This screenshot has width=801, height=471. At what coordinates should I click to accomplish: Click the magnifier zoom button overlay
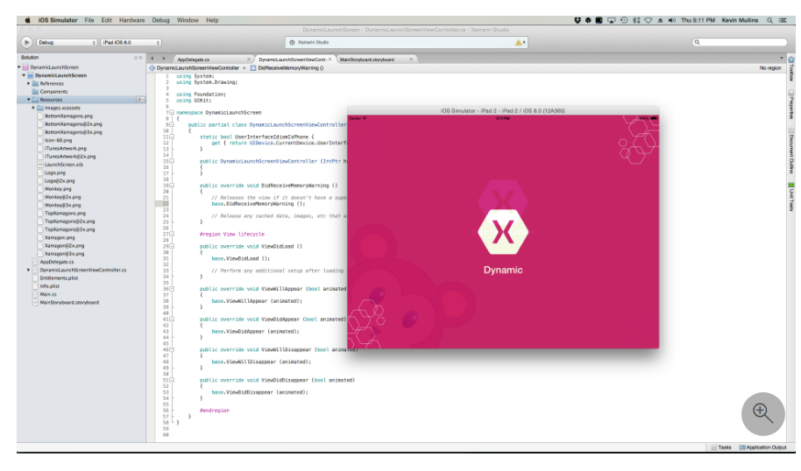tap(763, 412)
